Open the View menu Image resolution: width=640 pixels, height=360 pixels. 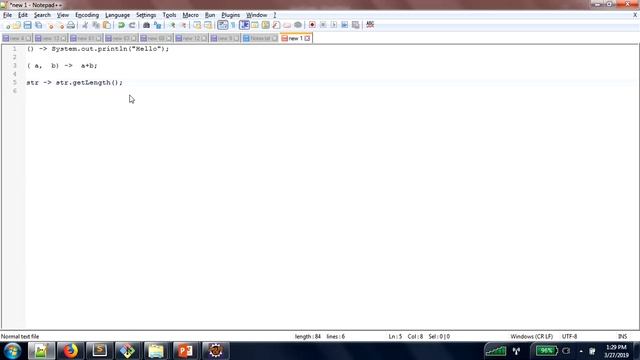pos(63,15)
